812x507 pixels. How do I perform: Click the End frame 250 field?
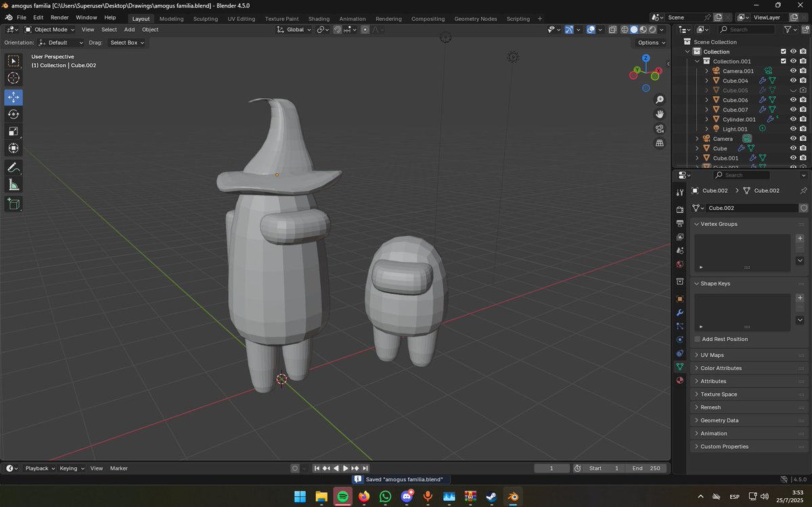click(646, 468)
